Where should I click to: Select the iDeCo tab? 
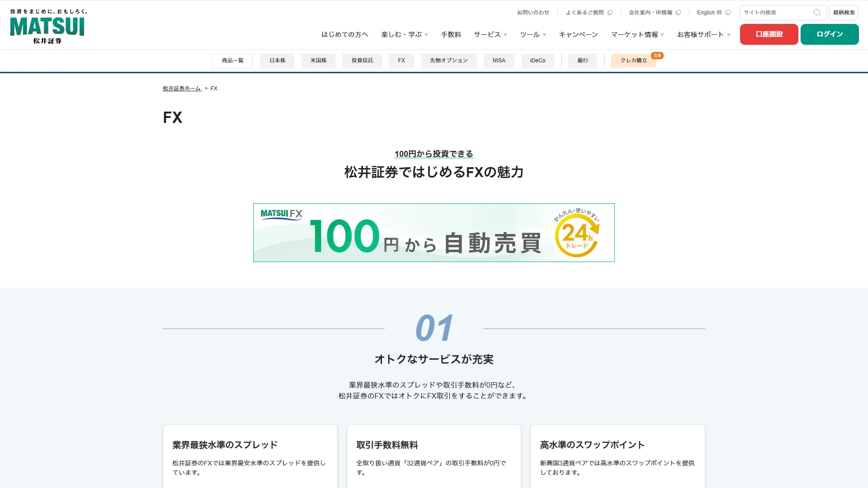click(x=538, y=61)
